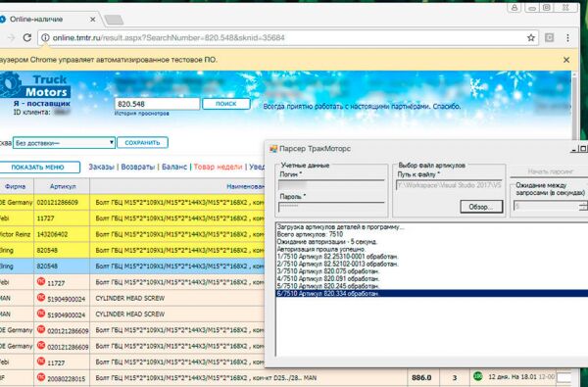588x387 pixels.
Task: Click article 143206402 cell
Action: tap(62, 234)
